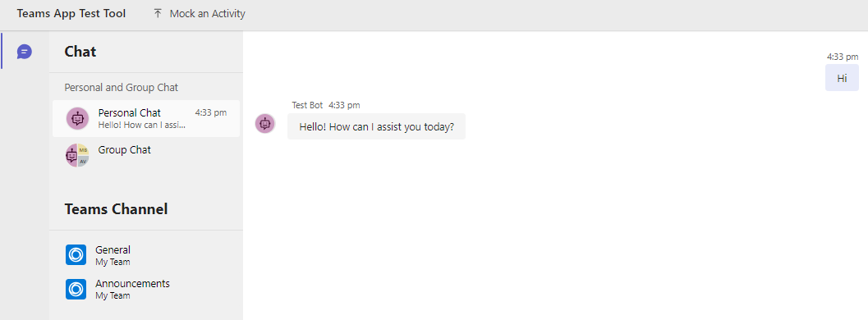Click Test Bot avatar next to message
This screenshot has height=320, width=868.
pyautogui.click(x=265, y=123)
